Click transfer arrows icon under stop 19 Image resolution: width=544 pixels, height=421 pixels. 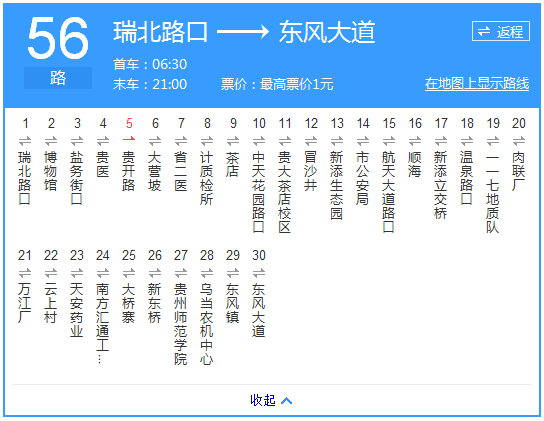tap(493, 141)
